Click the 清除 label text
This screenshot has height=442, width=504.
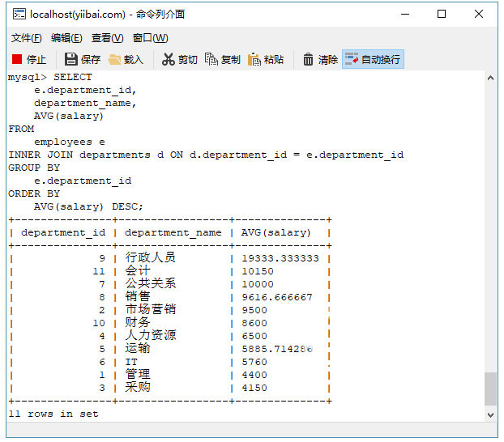click(328, 60)
